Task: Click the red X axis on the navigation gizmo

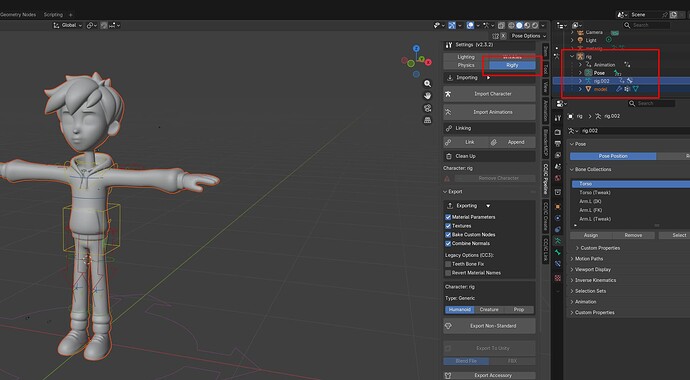Action: [x=428, y=63]
